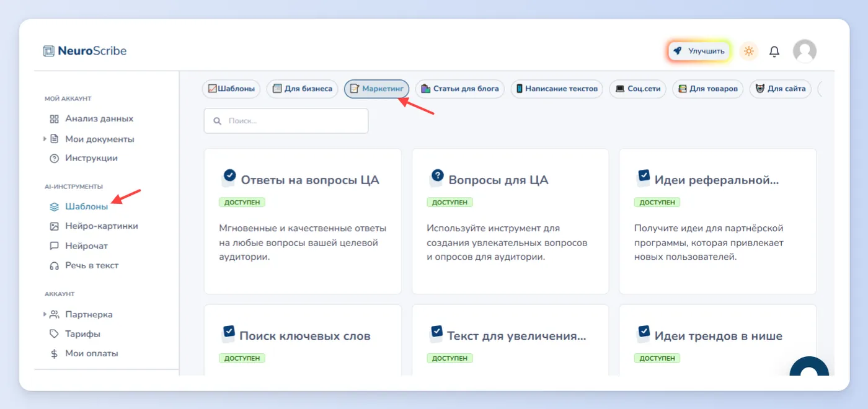Open the chat support widget bubble
The image size is (868, 409).
pyautogui.click(x=809, y=367)
